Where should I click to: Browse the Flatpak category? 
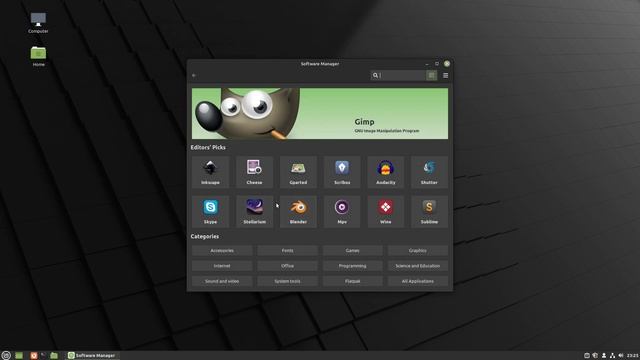pos(353,281)
